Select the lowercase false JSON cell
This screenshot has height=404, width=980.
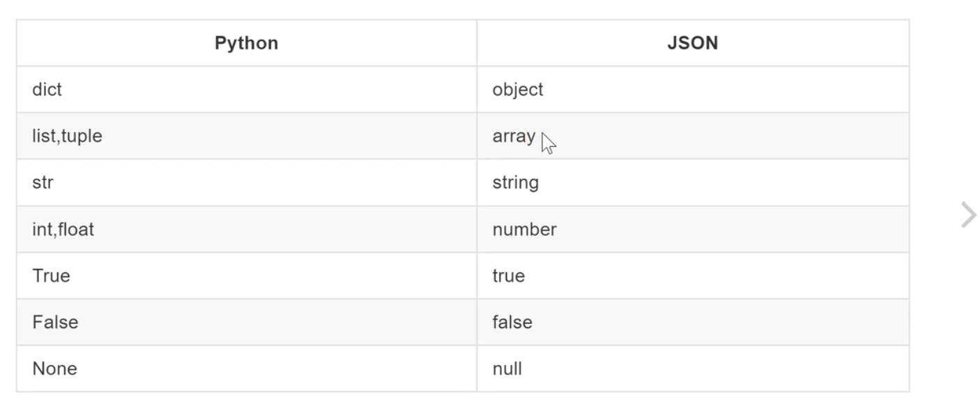click(512, 323)
